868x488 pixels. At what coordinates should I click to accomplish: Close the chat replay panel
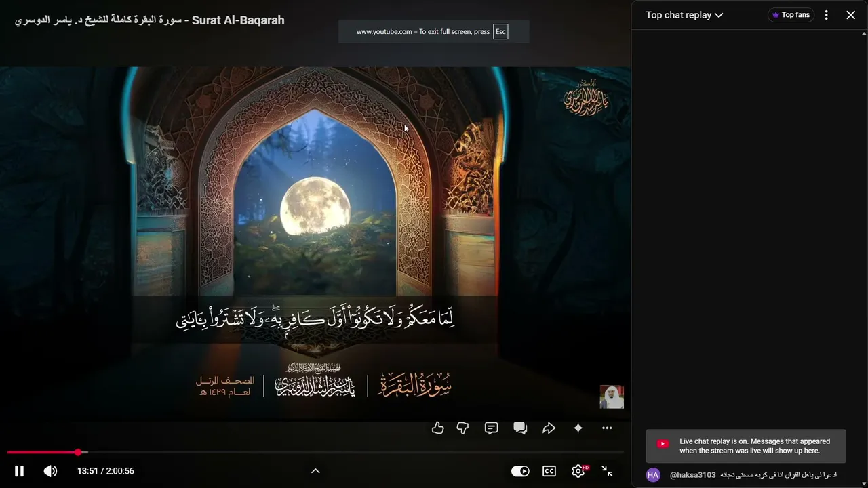click(x=850, y=15)
